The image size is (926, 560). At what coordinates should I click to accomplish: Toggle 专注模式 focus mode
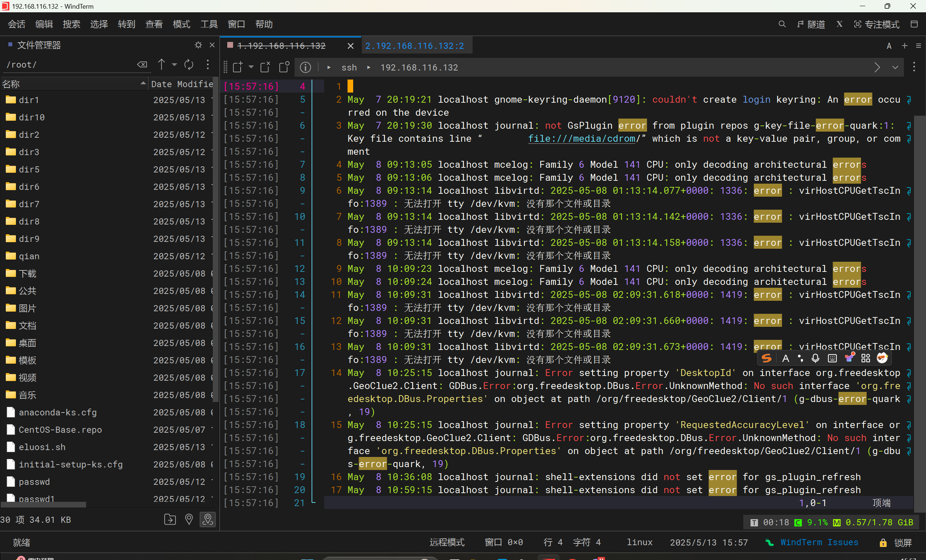877,25
